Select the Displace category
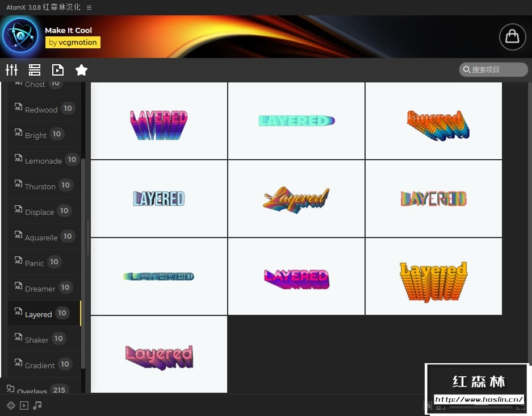Image resolution: width=532 pixels, height=416 pixels. pos(44,211)
